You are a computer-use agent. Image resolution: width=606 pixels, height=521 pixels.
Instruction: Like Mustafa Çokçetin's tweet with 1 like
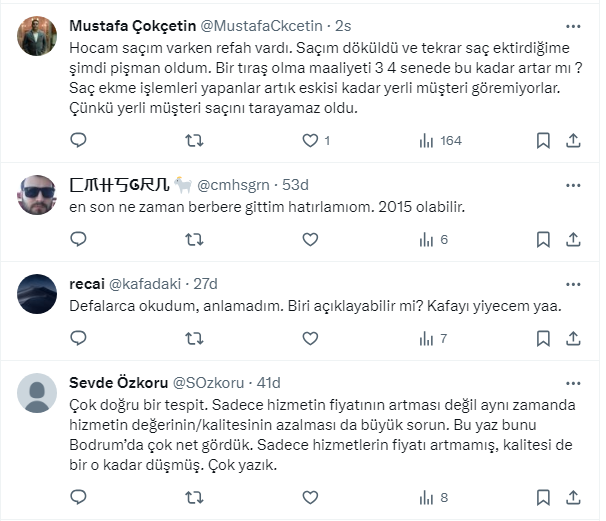(310, 141)
